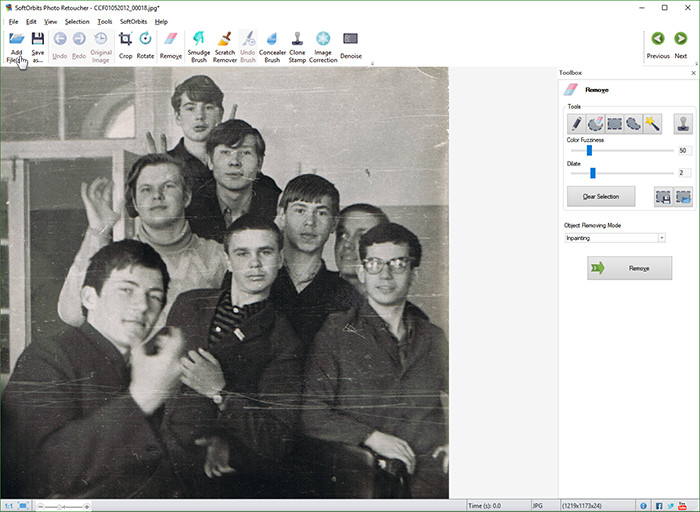Click the photo in the editing canvas

click(x=225, y=283)
